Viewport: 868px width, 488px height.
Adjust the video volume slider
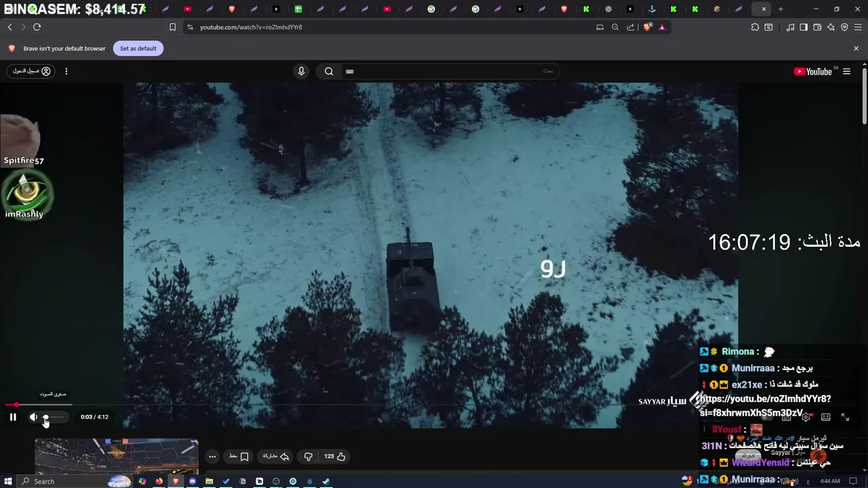coord(54,417)
